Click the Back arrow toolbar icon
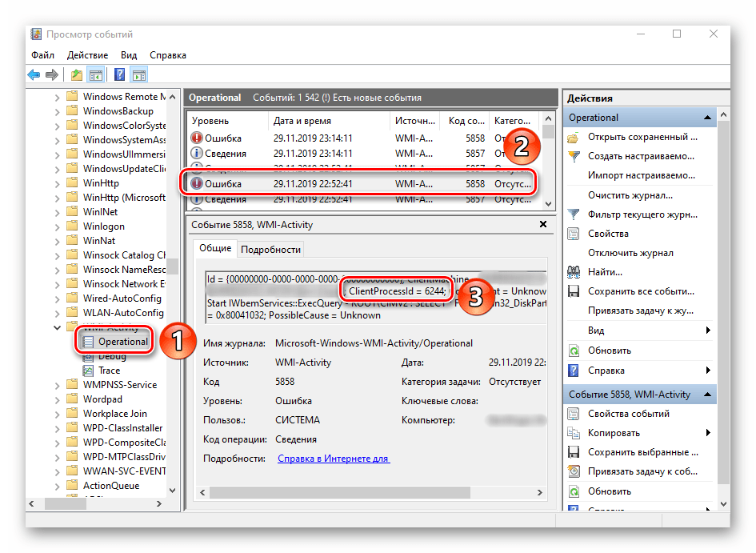756x553 pixels. [34, 74]
